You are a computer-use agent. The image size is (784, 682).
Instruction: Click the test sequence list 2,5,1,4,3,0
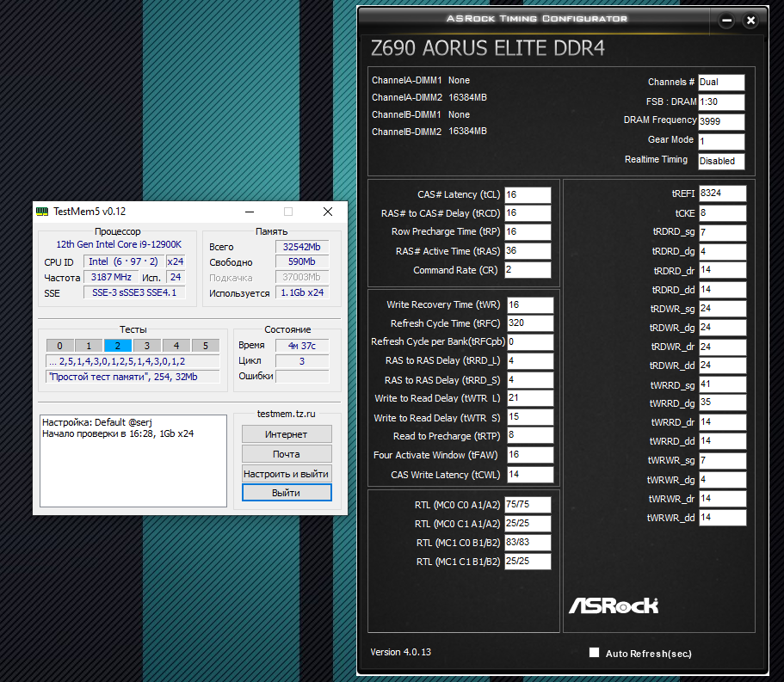(x=133, y=361)
